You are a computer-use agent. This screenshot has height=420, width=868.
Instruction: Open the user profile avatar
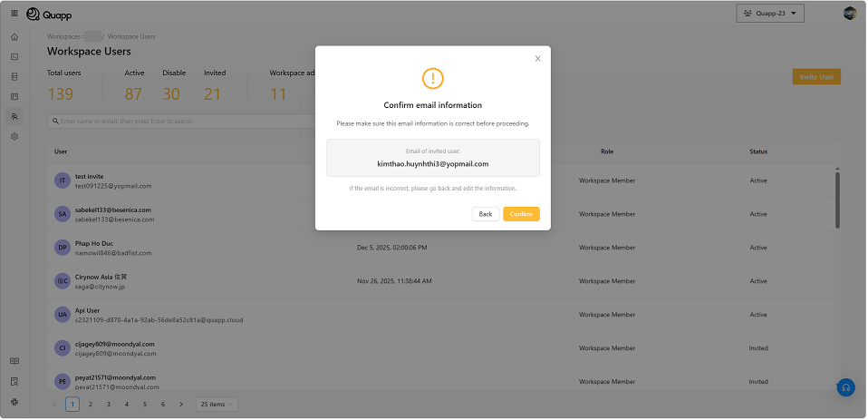tap(850, 13)
